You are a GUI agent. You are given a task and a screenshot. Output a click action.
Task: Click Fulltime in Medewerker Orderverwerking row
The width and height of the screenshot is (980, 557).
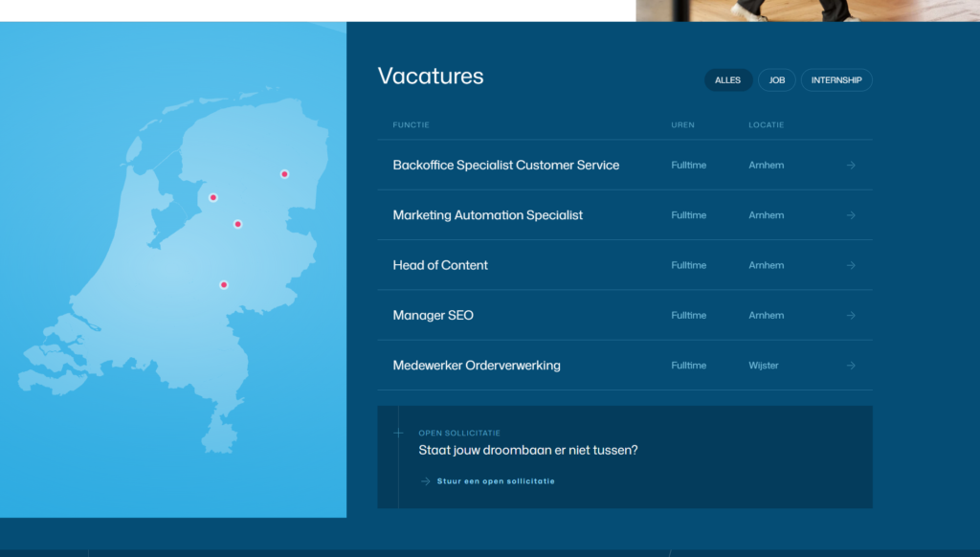[x=689, y=366]
